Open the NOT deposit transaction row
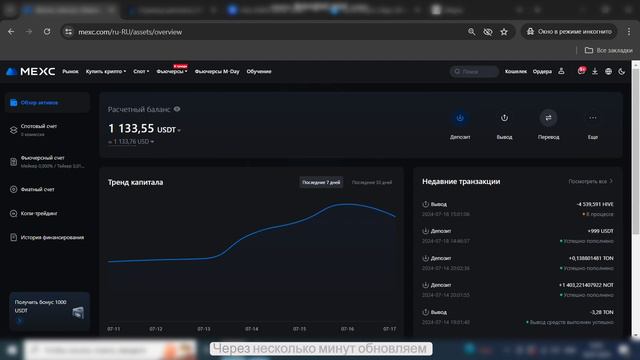Image resolution: width=640 pixels, height=360 pixels. coord(518,290)
